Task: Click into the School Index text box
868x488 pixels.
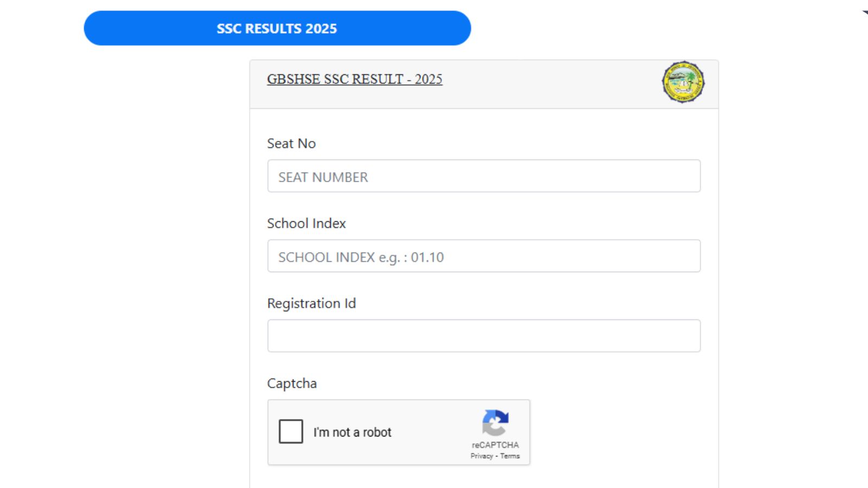Action: 483,256
